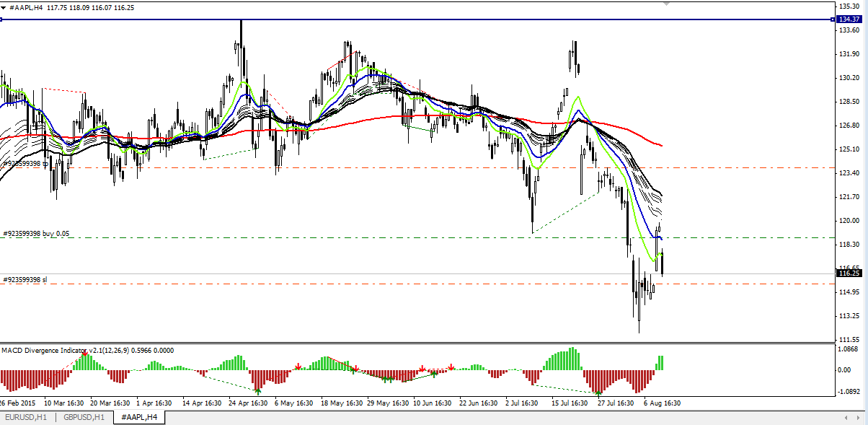
Task: Open the one-click trading arrow beside #AAPL,H4
Action: pos(4,6)
